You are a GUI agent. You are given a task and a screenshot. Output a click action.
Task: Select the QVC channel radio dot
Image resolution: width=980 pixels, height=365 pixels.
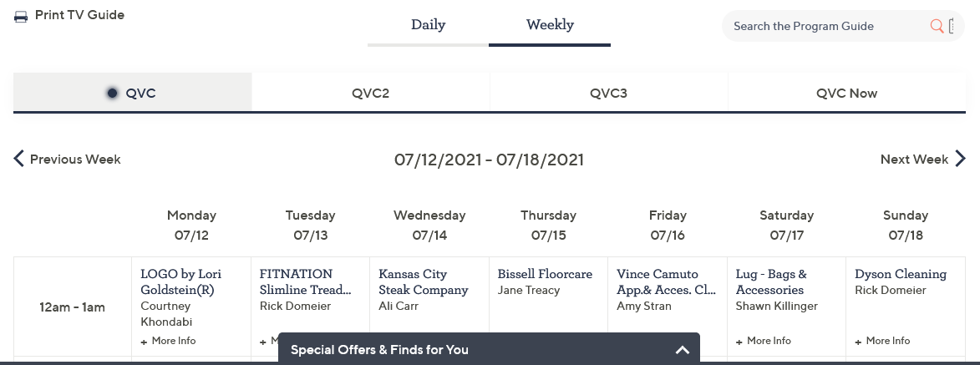click(x=112, y=93)
